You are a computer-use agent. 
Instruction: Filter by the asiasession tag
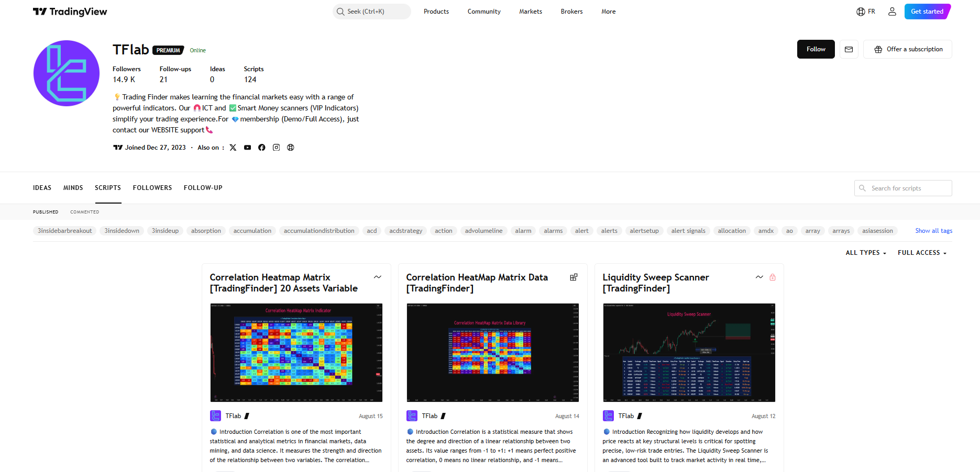click(x=878, y=231)
